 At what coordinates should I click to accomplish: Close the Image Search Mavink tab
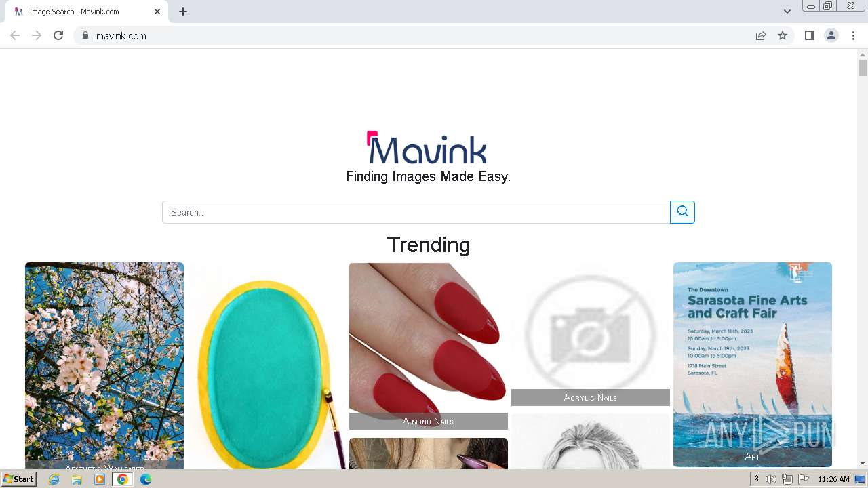tap(157, 12)
